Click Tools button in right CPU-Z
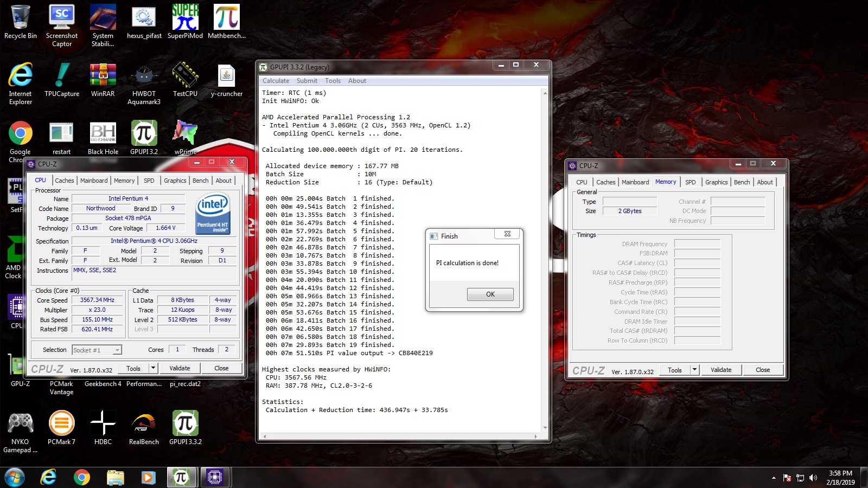Viewport: 868px width, 488px height. coord(675,370)
